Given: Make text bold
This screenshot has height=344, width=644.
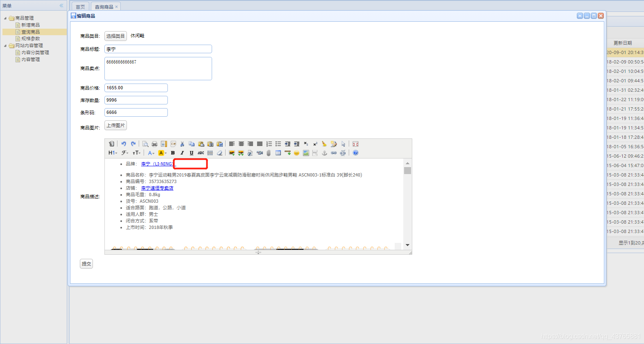Looking at the screenshot, I should pos(173,153).
